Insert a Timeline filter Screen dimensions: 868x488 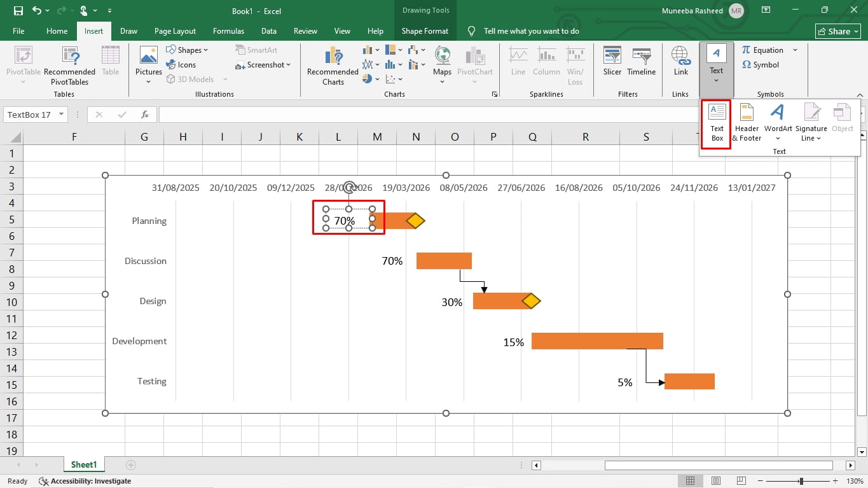[641, 60]
